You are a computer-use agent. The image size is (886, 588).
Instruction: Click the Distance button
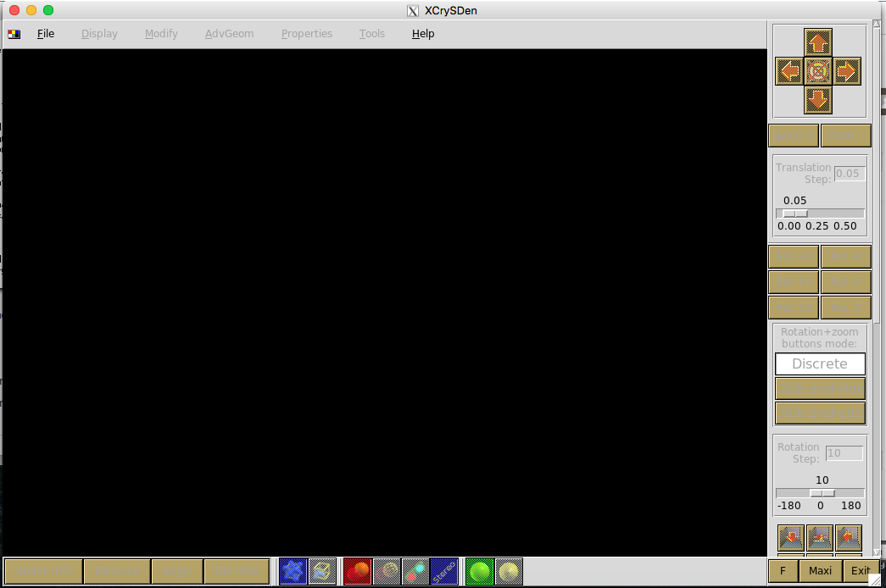[x=117, y=572]
